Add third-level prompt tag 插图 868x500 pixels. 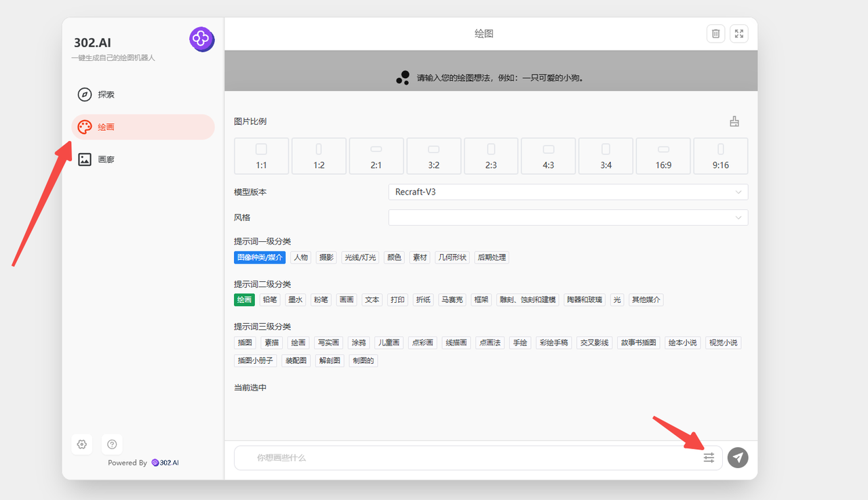click(245, 343)
